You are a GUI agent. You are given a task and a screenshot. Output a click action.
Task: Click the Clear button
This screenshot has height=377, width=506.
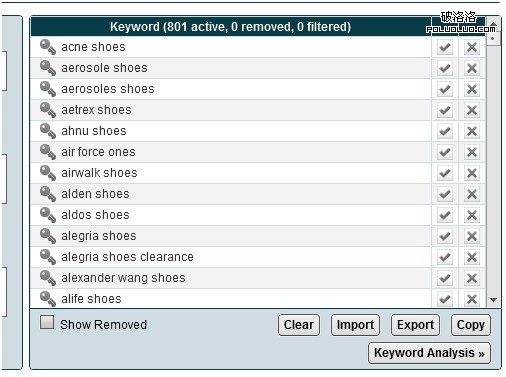[299, 325]
